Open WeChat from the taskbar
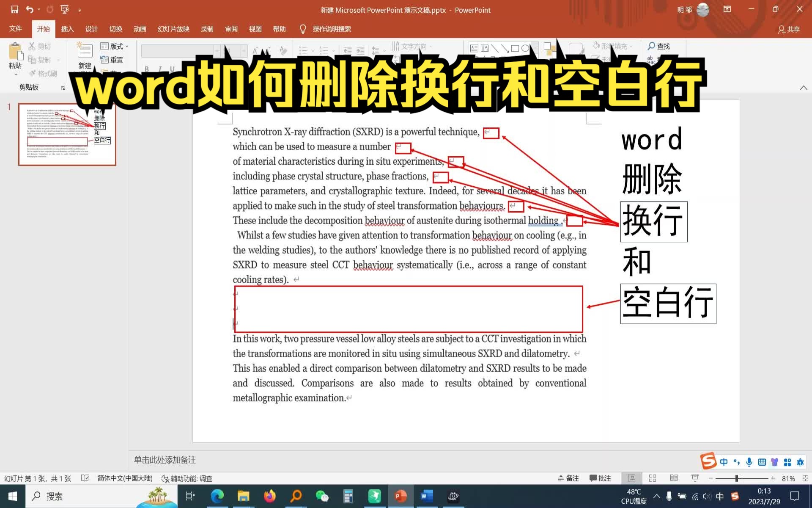This screenshot has height=508, width=812. click(322, 496)
